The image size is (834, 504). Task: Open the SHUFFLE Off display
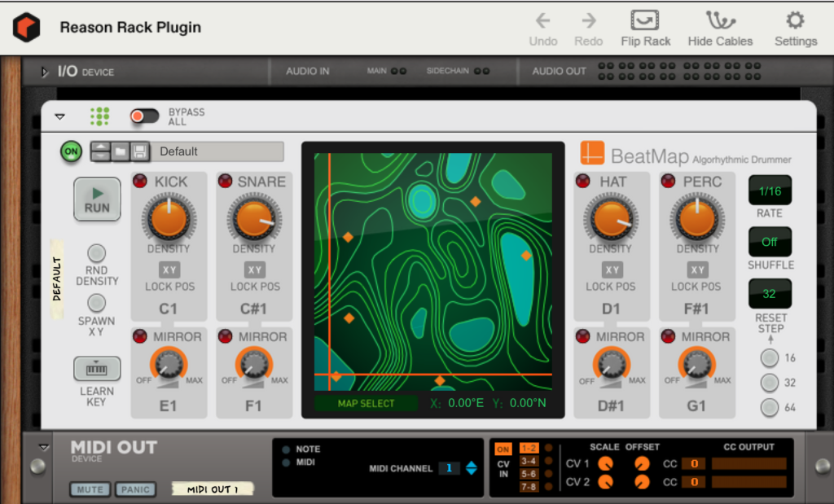point(770,242)
